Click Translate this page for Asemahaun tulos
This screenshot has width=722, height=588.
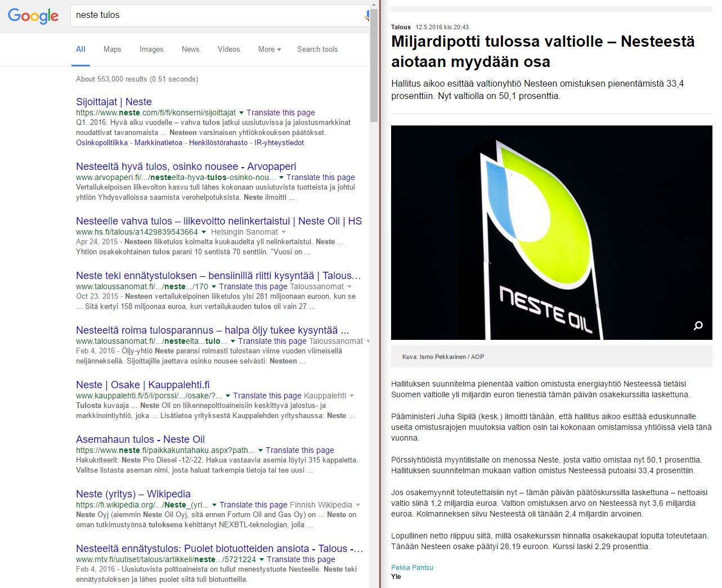click(299, 450)
